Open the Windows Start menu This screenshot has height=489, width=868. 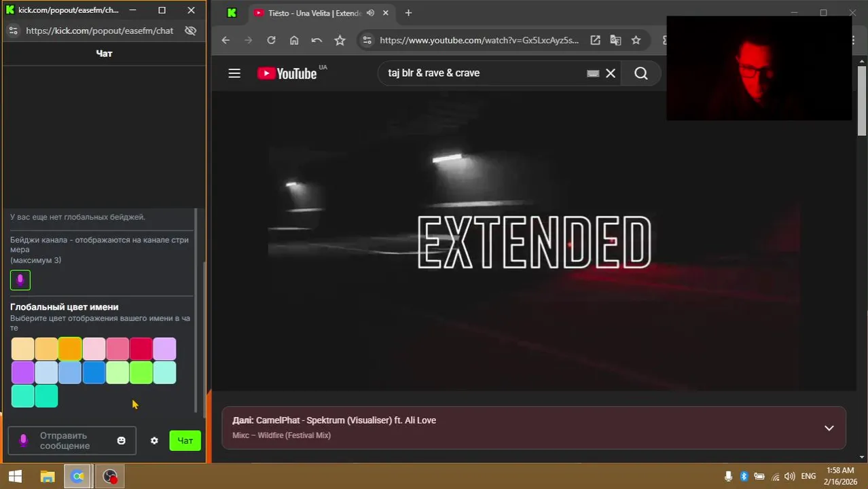15,477
